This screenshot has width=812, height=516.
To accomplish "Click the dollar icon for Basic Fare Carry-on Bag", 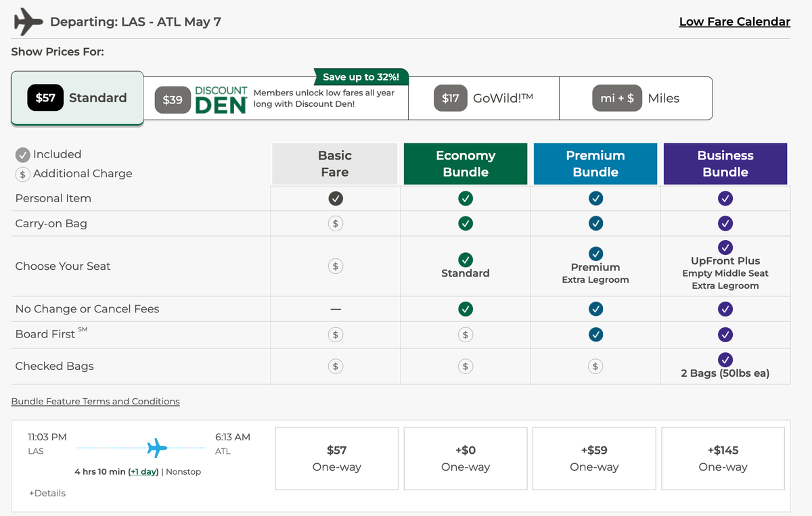I will point(335,223).
